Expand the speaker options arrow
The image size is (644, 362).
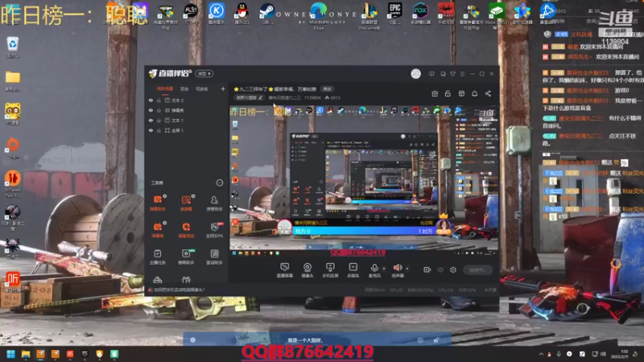pos(407,269)
